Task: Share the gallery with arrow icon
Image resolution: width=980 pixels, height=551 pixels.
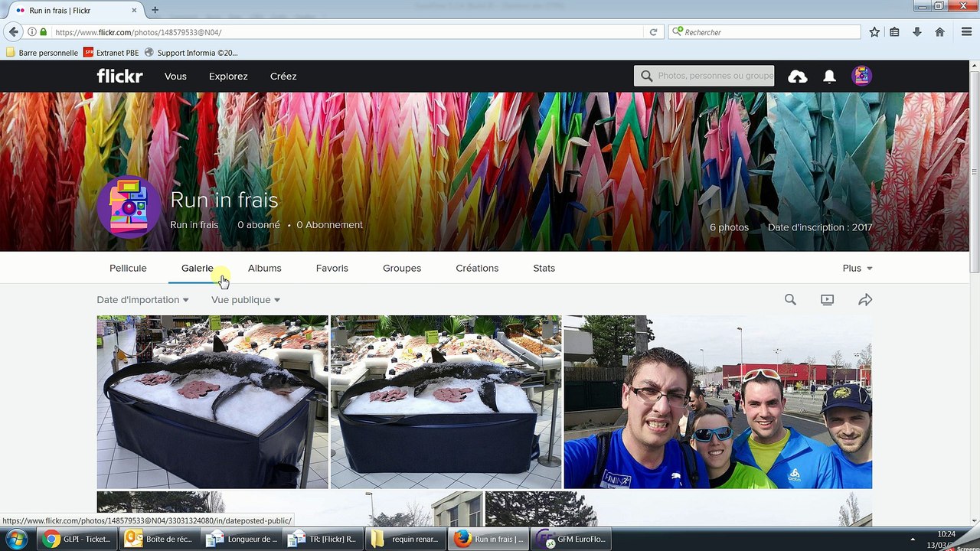Action: 865,300
